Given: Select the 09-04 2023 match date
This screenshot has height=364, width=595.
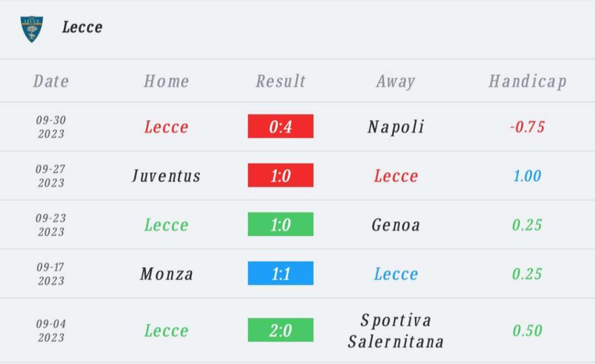Looking at the screenshot, I should (51, 331).
